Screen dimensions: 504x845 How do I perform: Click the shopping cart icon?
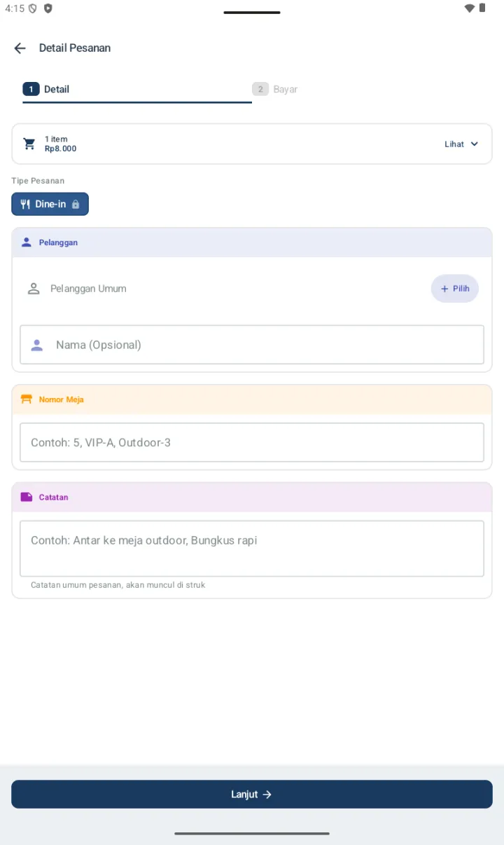29,144
